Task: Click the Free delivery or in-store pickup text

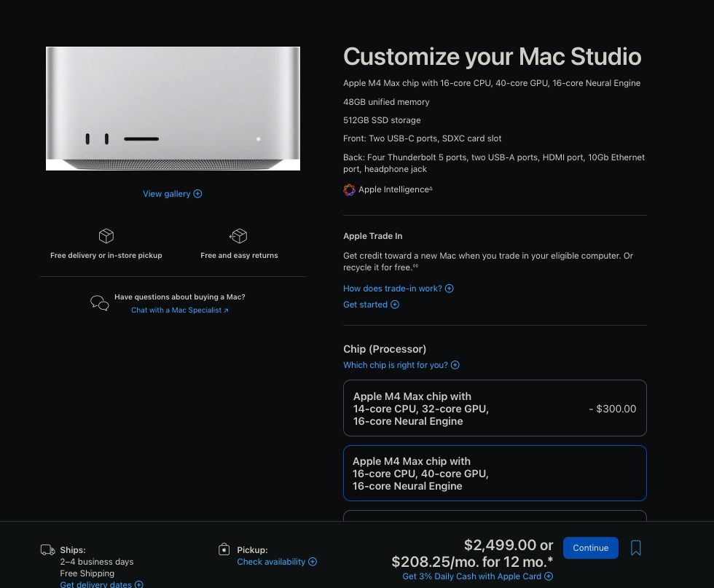Action: [x=106, y=256]
